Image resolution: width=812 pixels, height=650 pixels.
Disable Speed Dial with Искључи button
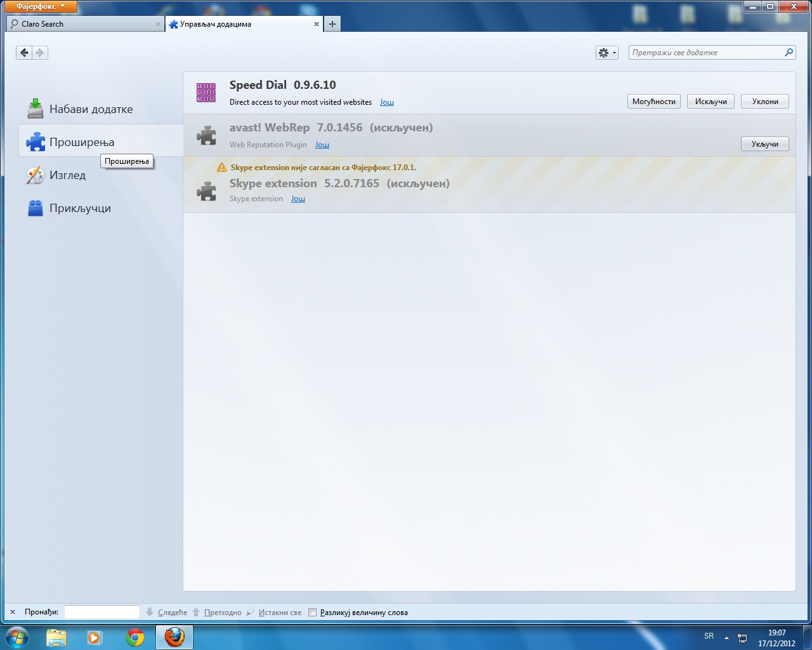point(710,102)
